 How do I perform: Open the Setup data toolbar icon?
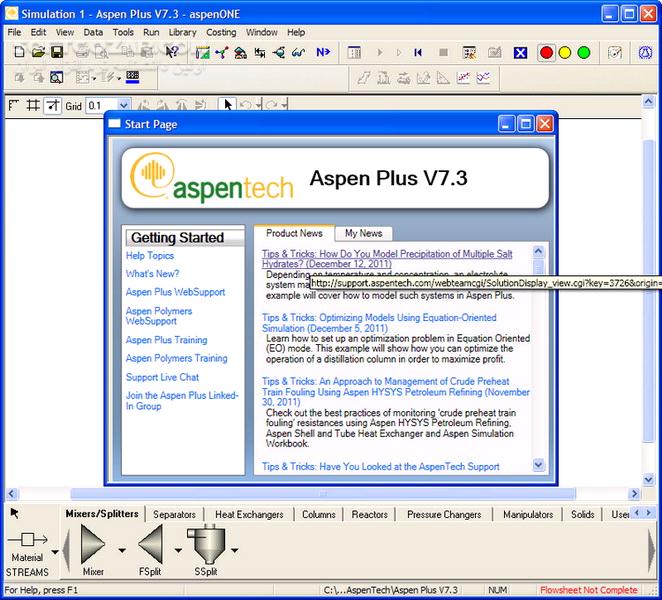(x=203, y=53)
